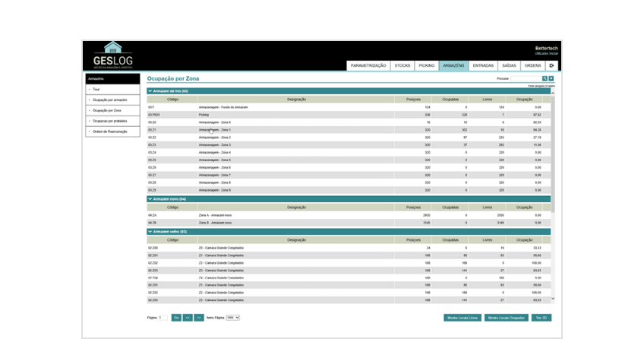The image size is (644, 339).
Task: Switch to the STOCKS tab
Action: pos(402,65)
